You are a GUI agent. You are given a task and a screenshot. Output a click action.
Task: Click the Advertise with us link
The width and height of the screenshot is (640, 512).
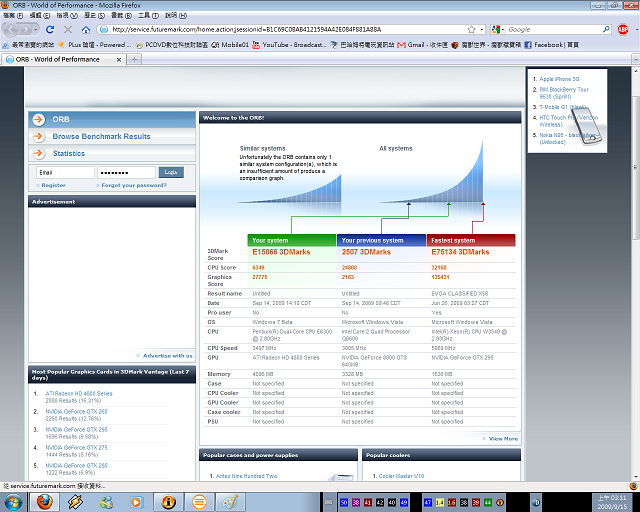pos(167,356)
